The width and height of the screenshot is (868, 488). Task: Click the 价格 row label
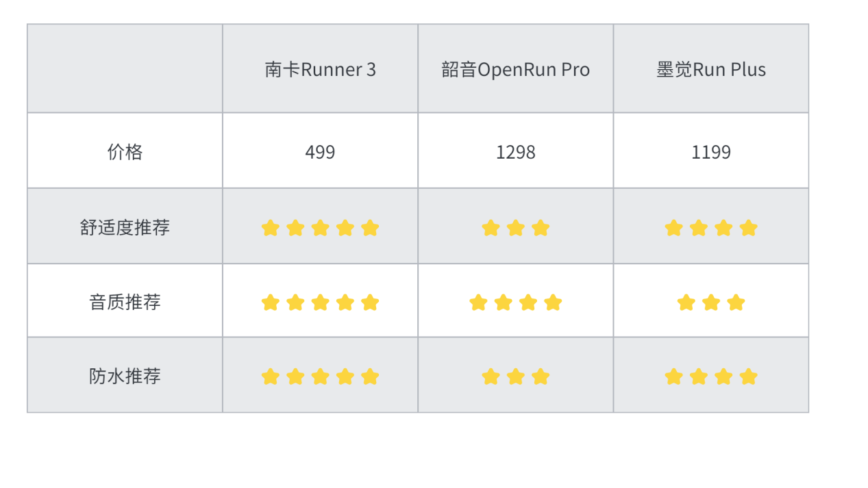125,151
